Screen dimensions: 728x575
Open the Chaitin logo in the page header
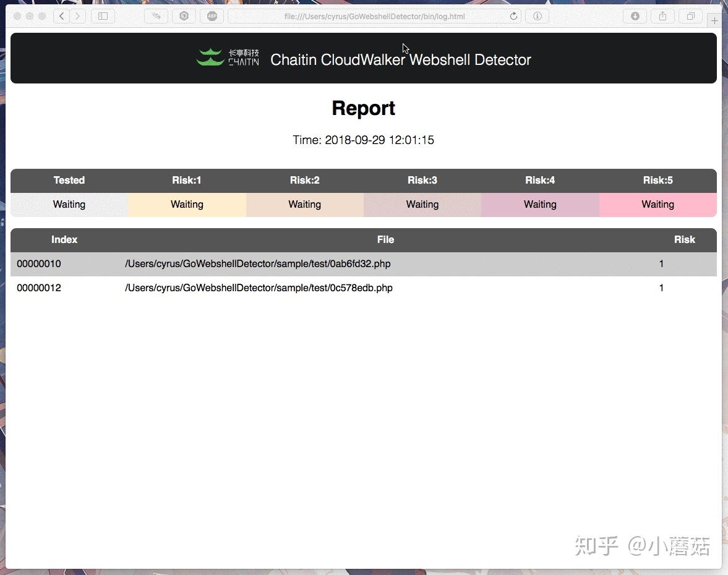(227, 57)
